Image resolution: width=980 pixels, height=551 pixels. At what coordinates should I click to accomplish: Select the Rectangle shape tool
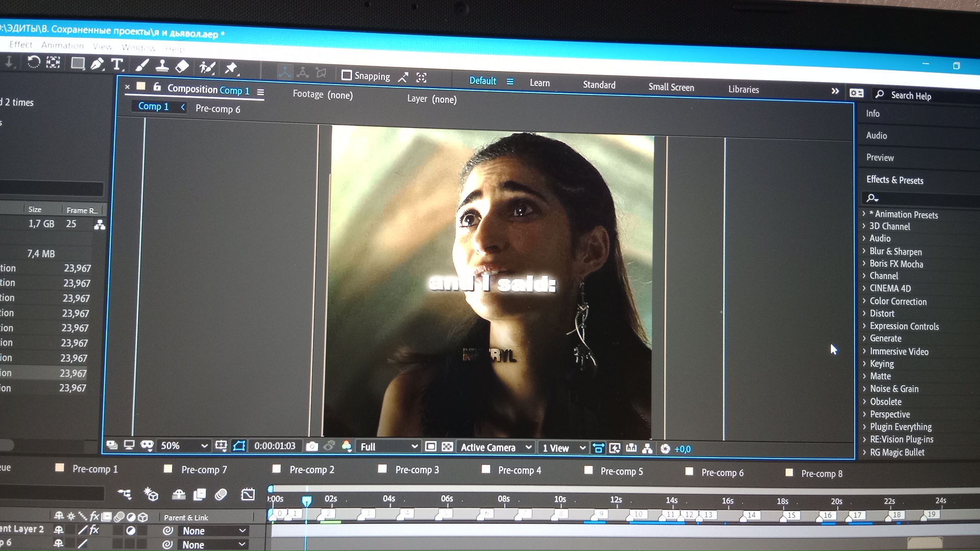click(78, 63)
